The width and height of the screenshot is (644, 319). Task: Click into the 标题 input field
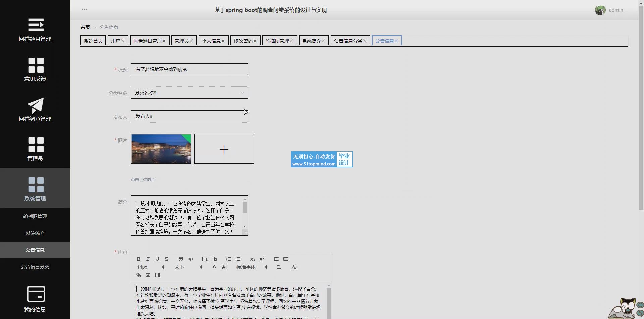click(189, 69)
